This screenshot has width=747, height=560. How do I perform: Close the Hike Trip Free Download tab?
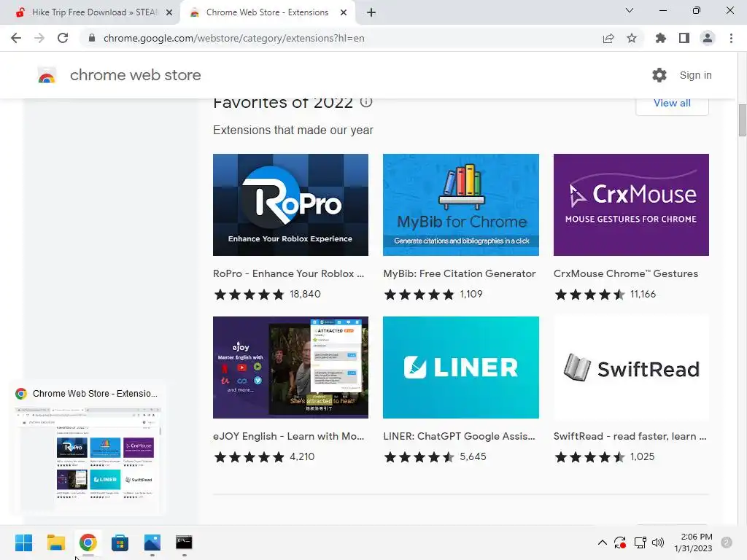pyautogui.click(x=169, y=13)
